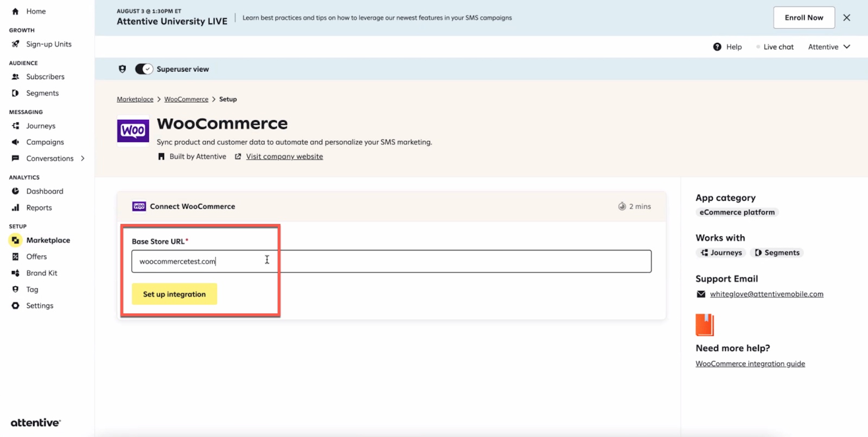
Task: Click Enroll Now button
Action: [804, 18]
